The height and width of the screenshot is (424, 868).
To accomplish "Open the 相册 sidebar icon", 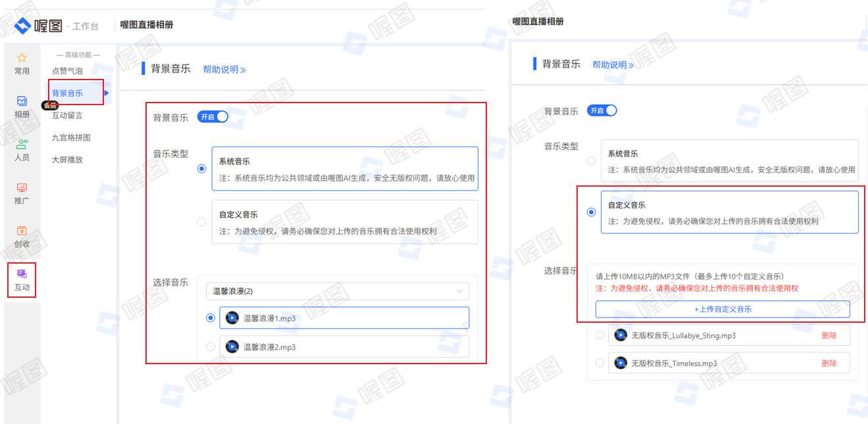I will point(22,101).
